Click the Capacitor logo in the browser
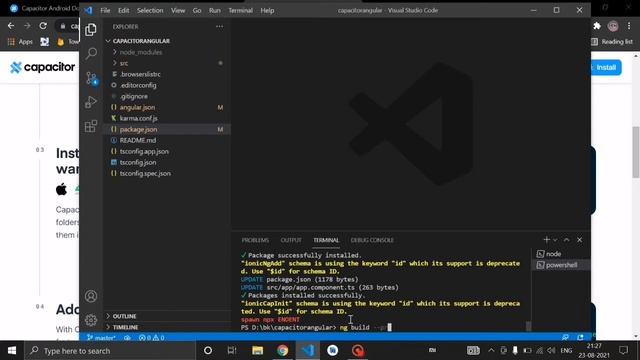 [42, 67]
